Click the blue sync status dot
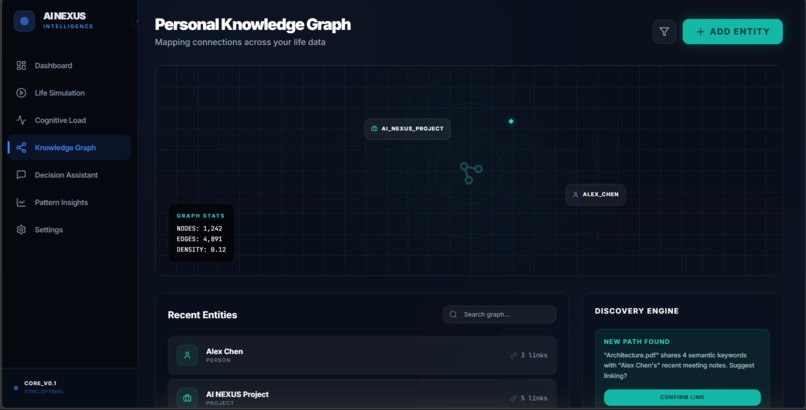806x410 pixels. pos(15,388)
